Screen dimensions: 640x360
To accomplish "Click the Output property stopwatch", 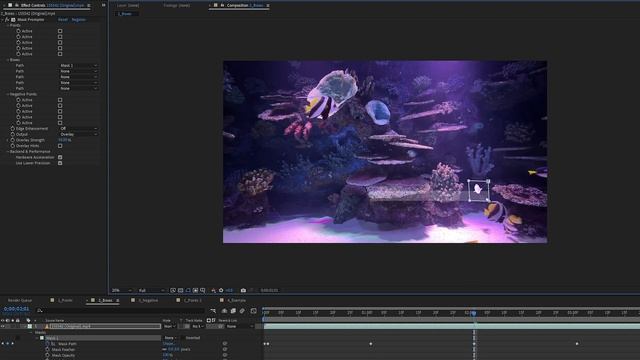I will pyautogui.click(x=13, y=134).
